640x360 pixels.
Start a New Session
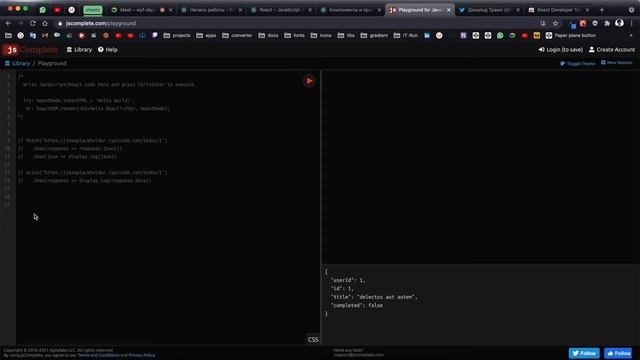click(616, 63)
